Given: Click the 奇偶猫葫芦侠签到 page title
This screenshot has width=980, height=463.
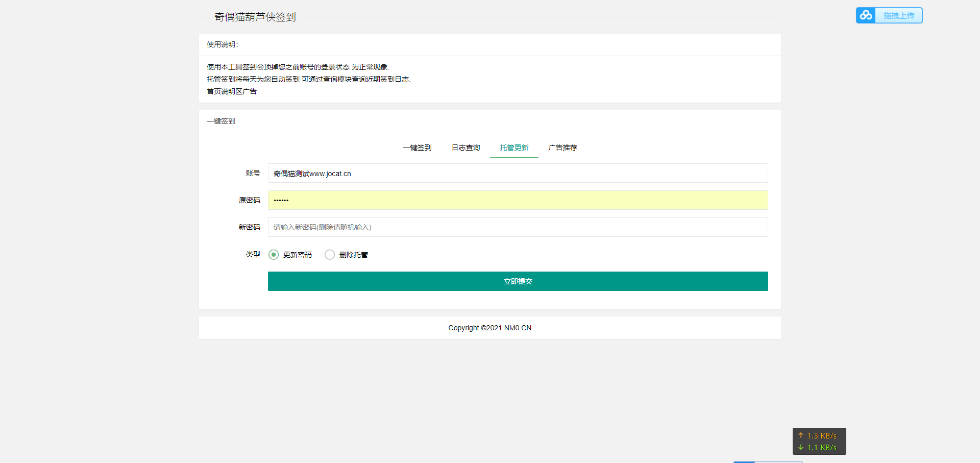Looking at the screenshot, I should [255, 17].
